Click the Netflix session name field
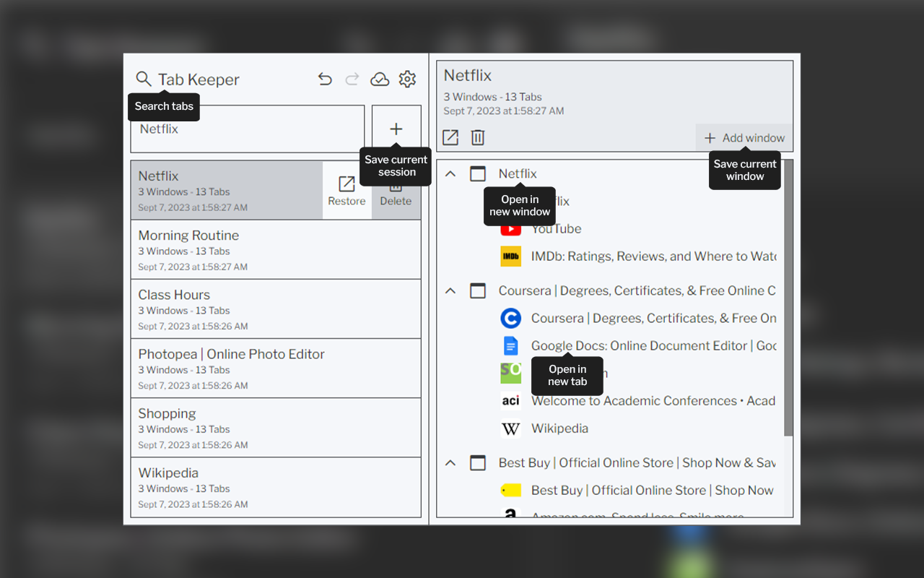Image resolution: width=924 pixels, height=578 pixels. tap(248, 129)
